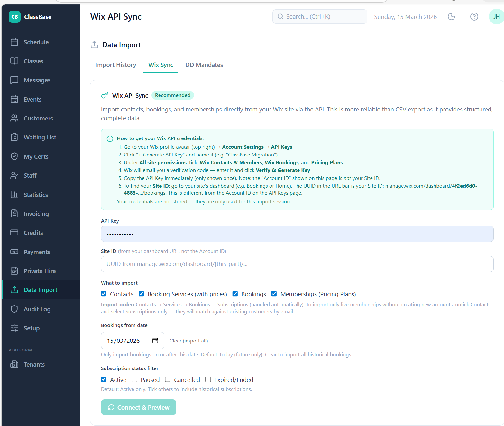Open Audit Log via its shield icon
Screen dimensions: 504x426
[14, 309]
